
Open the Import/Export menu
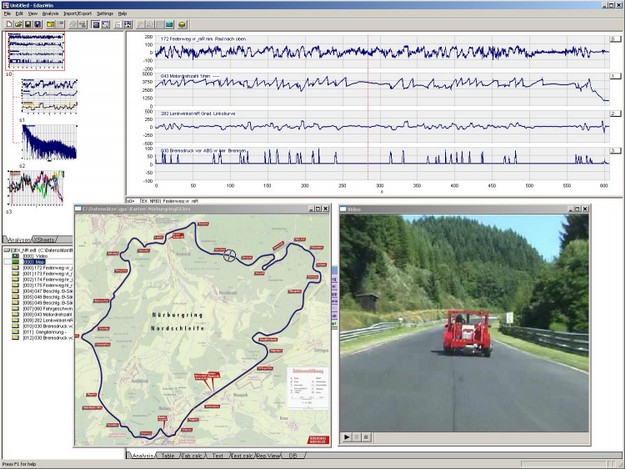(x=77, y=13)
